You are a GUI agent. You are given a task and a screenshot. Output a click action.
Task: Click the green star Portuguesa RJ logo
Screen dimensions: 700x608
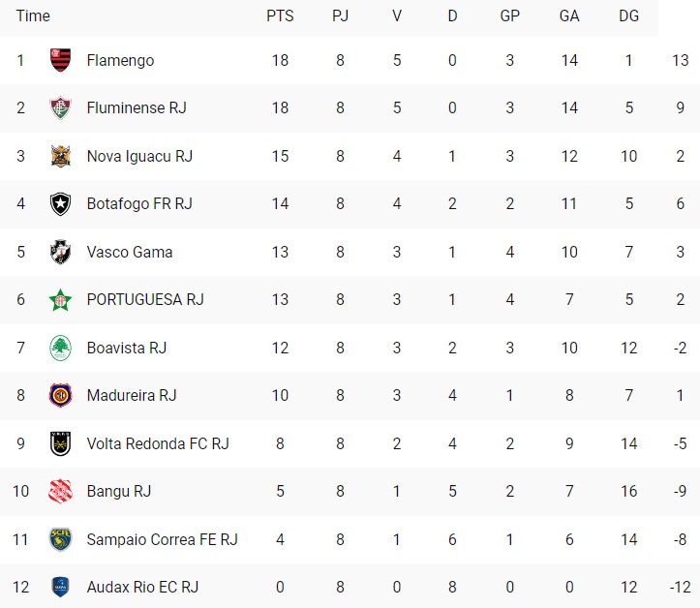coord(60,299)
